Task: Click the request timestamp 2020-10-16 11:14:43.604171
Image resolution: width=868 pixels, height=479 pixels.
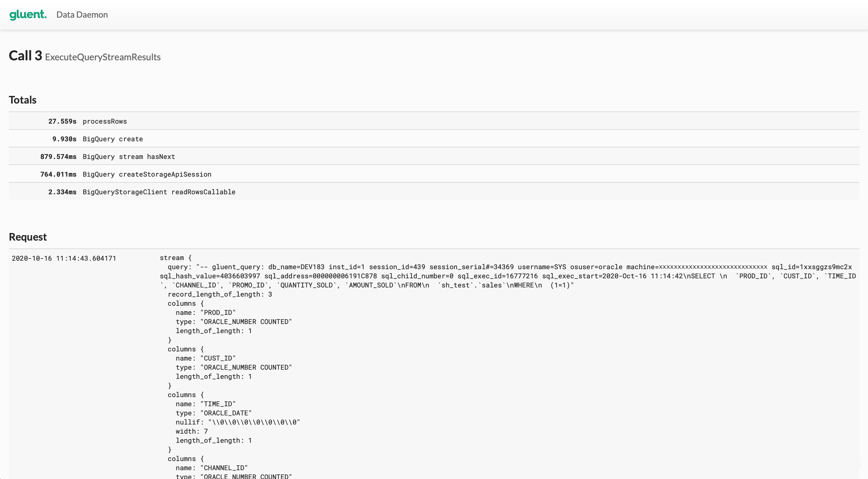Action: point(64,258)
